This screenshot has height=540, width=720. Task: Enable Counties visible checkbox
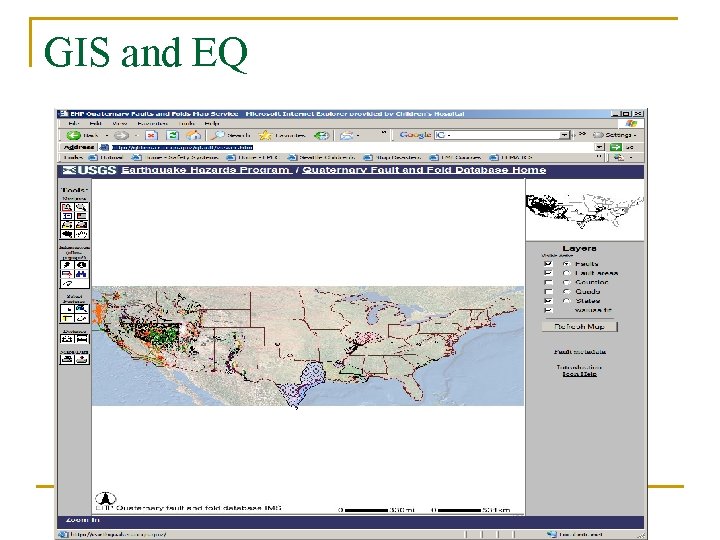[548, 282]
